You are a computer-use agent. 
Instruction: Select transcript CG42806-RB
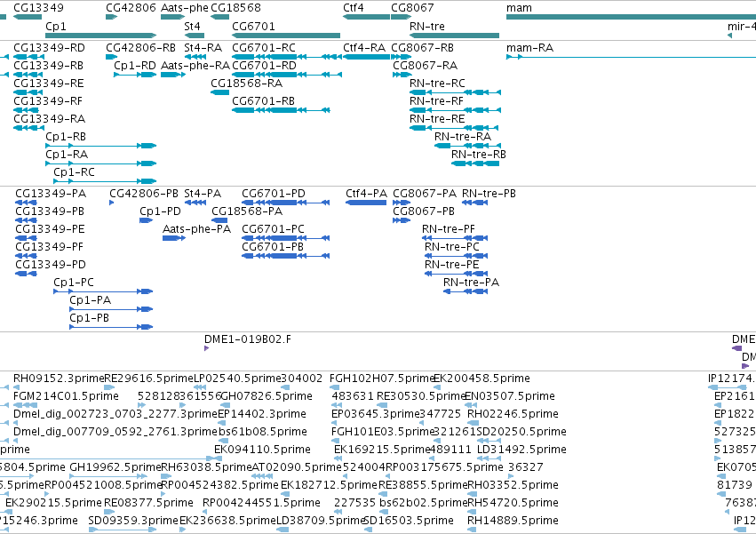tap(140, 48)
